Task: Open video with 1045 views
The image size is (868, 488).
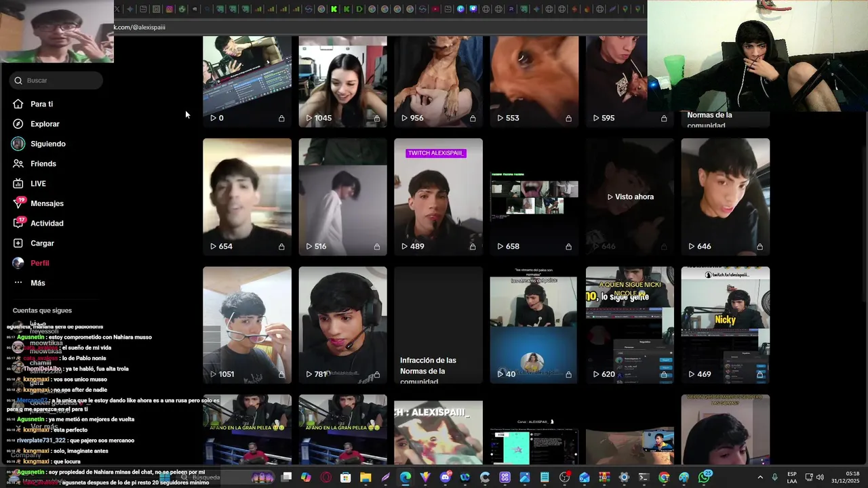Action: pyautogui.click(x=342, y=81)
